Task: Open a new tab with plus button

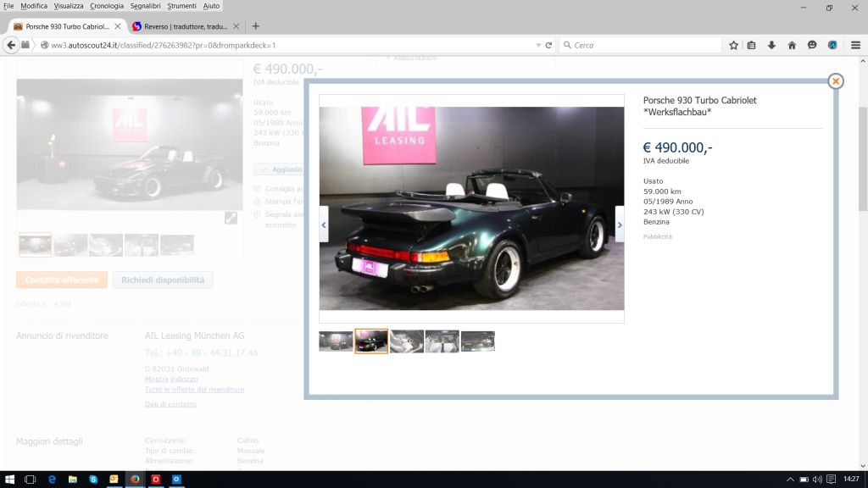Action: coord(255,26)
